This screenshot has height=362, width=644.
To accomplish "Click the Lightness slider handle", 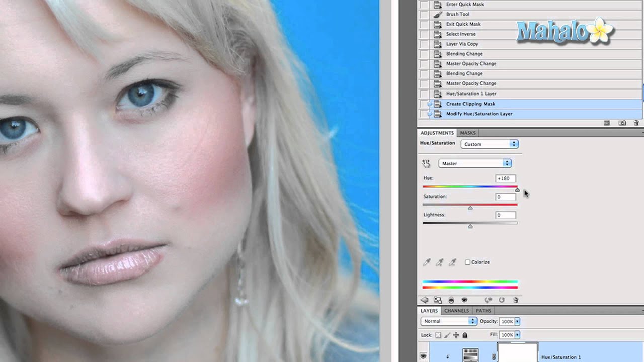I will 470,226.
